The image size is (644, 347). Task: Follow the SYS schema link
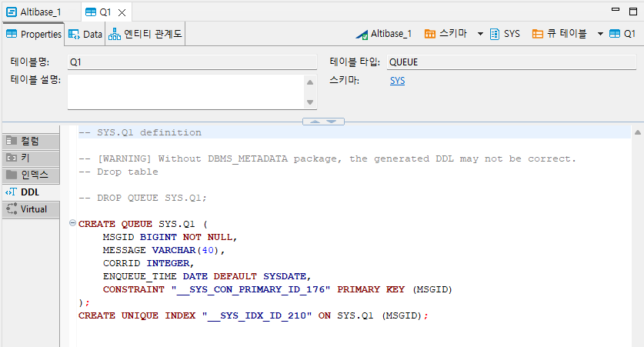397,81
